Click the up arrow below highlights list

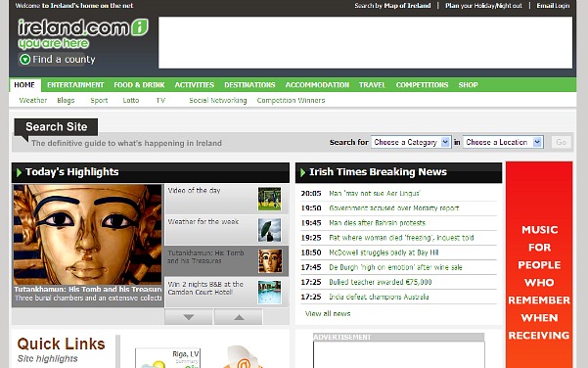pyautogui.click(x=239, y=317)
